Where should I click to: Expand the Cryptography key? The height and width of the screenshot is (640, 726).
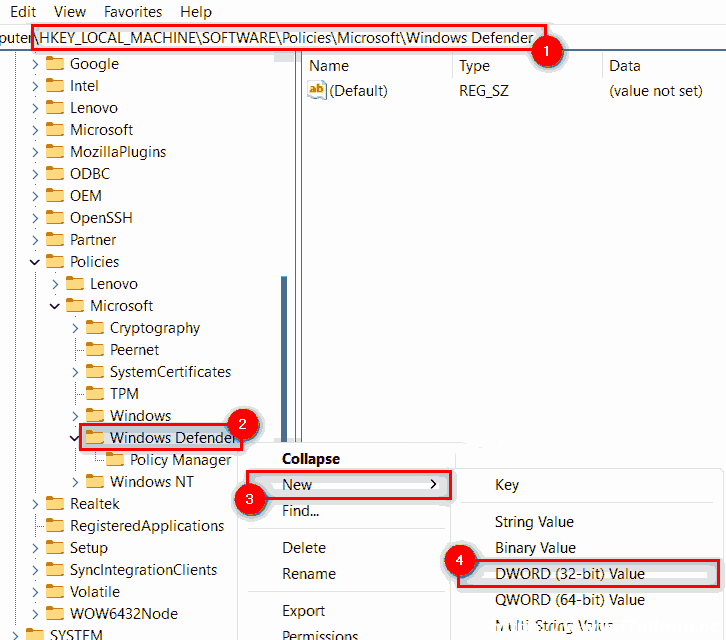tap(75, 328)
